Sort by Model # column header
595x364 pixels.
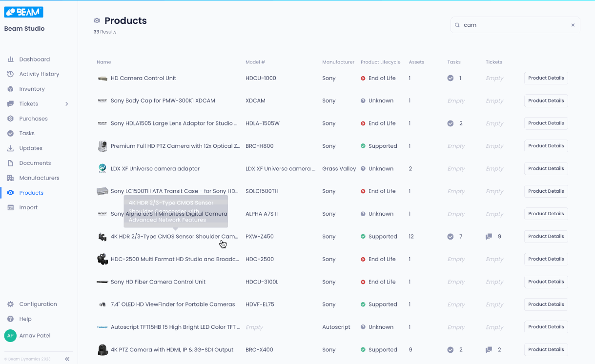click(x=255, y=62)
